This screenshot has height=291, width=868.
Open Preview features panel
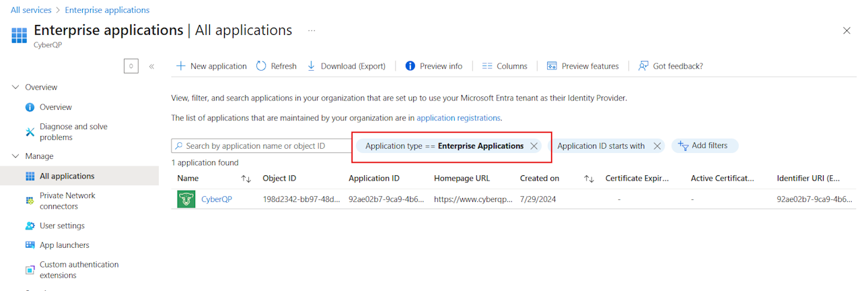(x=583, y=66)
